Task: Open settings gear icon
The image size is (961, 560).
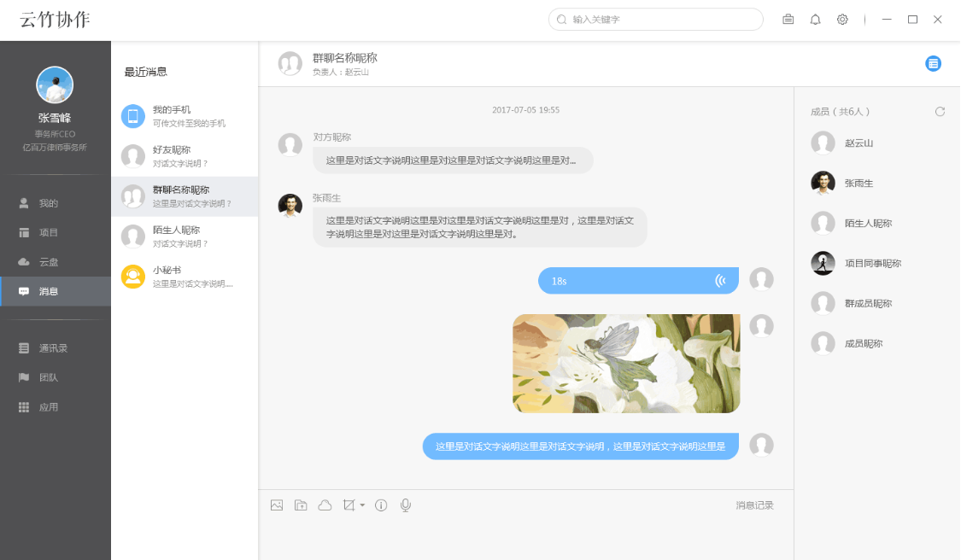Action: [x=843, y=20]
